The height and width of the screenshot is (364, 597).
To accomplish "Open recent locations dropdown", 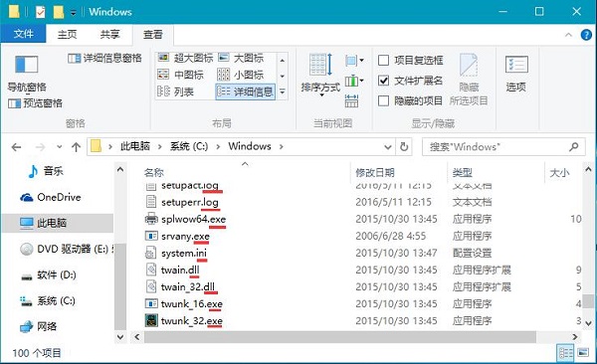I will (x=59, y=146).
